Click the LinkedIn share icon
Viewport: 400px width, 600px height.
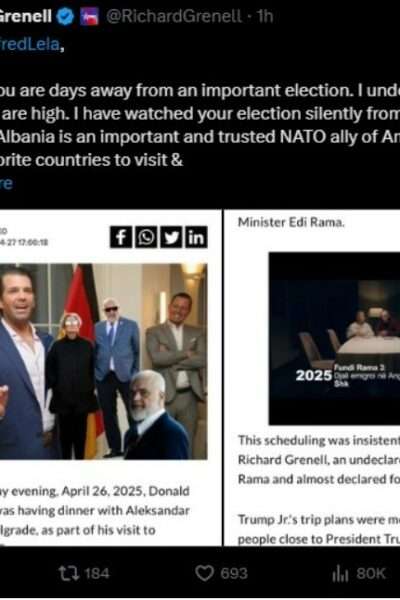tap(196, 237)
